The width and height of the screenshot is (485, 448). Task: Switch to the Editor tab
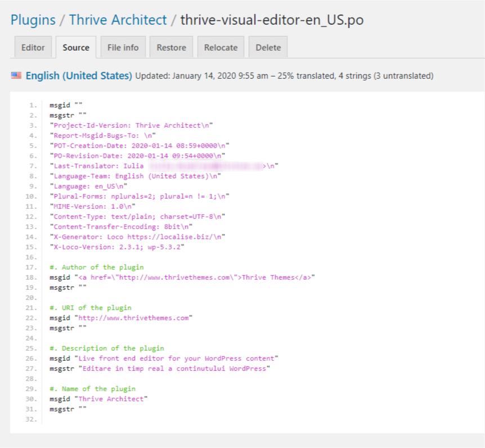[33, 47]
